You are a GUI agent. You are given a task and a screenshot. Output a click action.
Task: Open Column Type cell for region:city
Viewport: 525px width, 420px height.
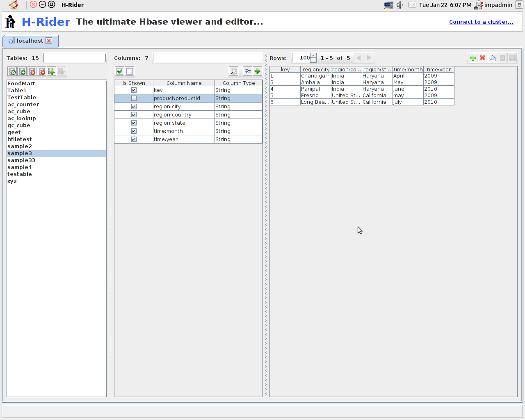tap(238, 107)
